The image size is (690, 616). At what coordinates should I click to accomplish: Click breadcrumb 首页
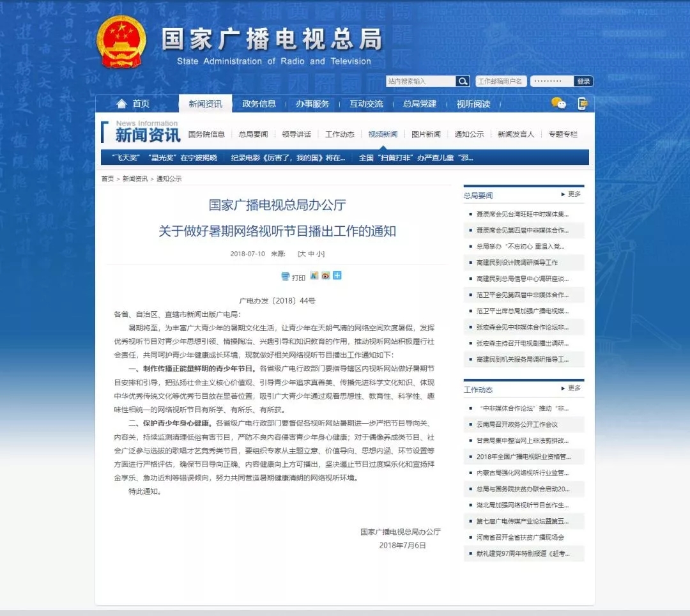107,179
